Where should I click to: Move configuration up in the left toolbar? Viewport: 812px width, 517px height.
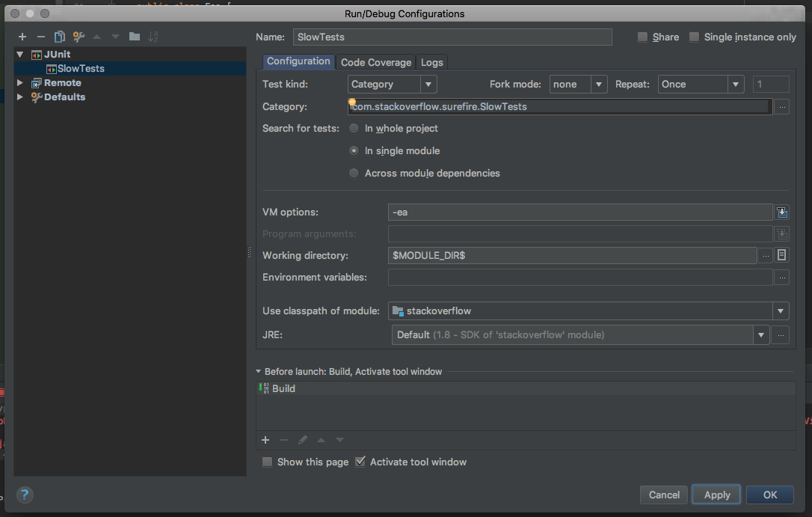[97, 37]
